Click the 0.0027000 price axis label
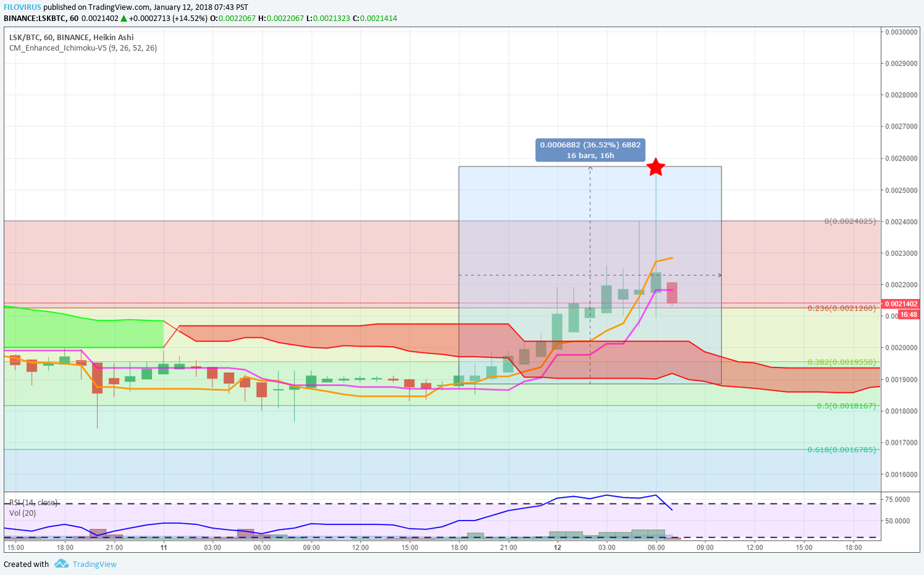This screenshot has height=575, width=924. (x=901, y=126)
